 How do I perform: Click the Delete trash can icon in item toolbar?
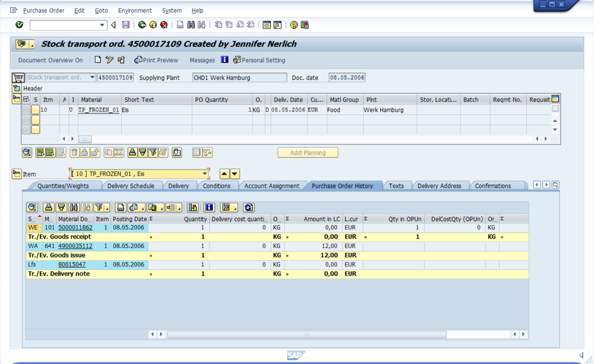pyautogui.click(x=75, y=153)
